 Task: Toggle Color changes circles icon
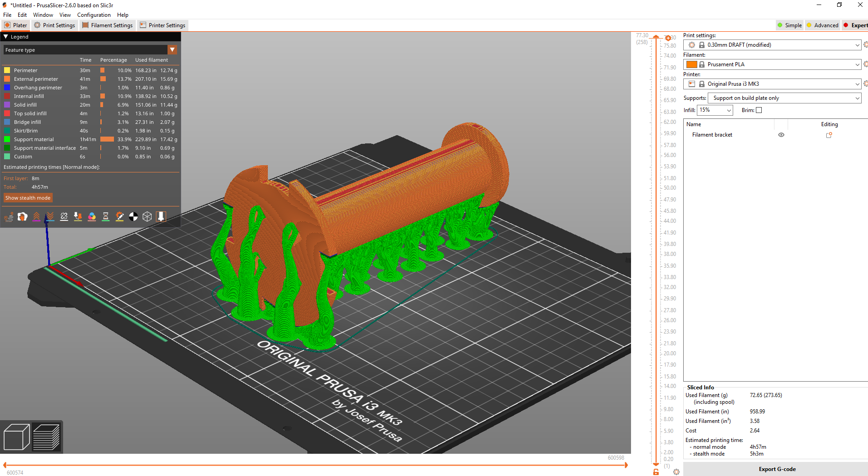point(92,217)
